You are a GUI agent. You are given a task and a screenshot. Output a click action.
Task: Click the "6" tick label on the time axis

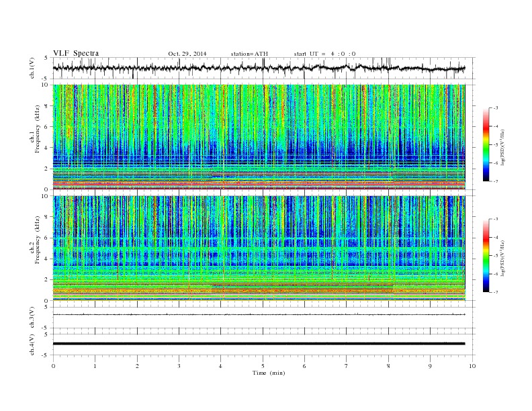click(304, 366)
